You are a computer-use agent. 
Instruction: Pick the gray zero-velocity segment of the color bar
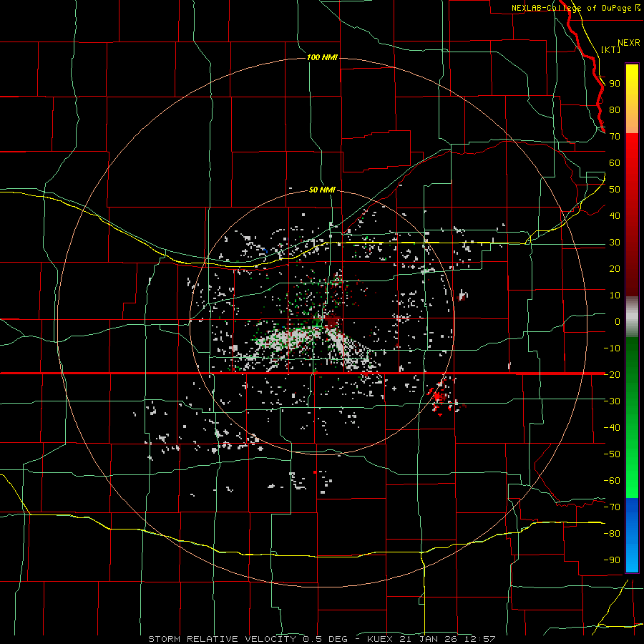tap(632, 317)
